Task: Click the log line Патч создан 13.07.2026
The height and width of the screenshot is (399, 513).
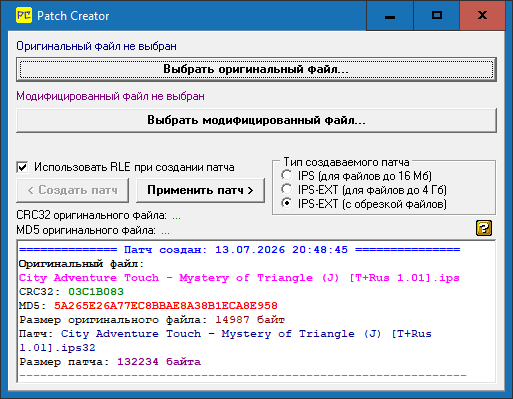Action: 239,250
